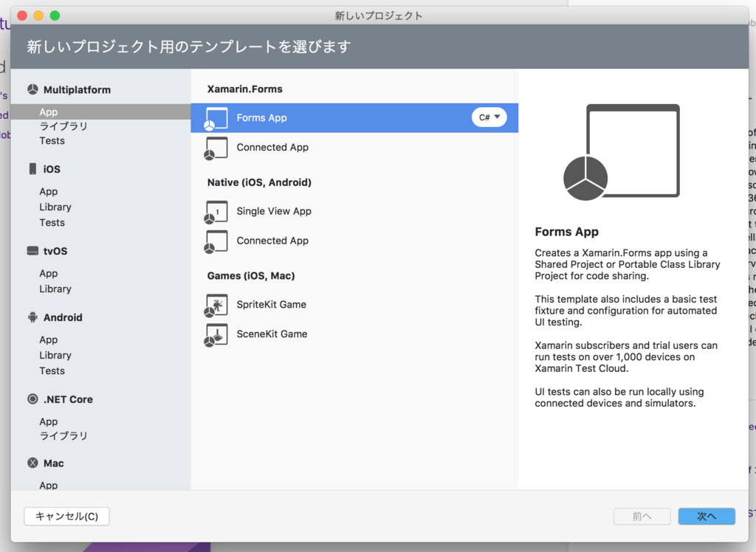Select Library under tvOS
This screenshot has width=756, height=552.
tap(55, 289)
